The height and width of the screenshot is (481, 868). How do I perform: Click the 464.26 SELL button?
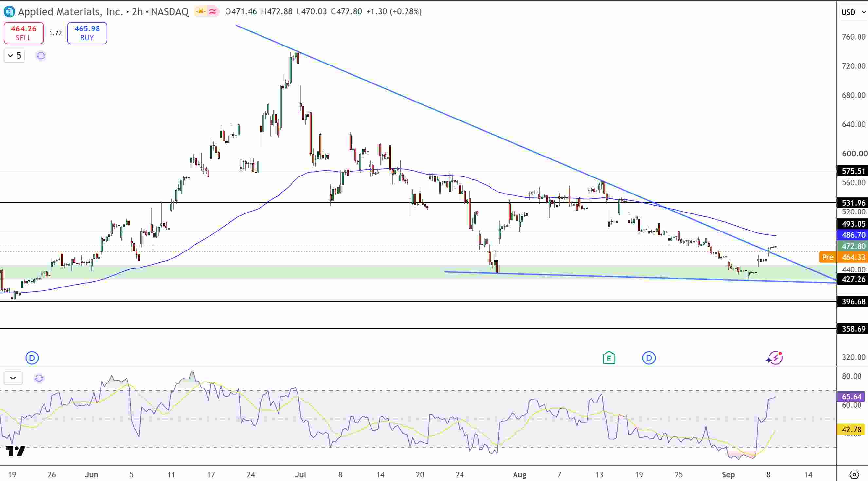tap(24, 33)
